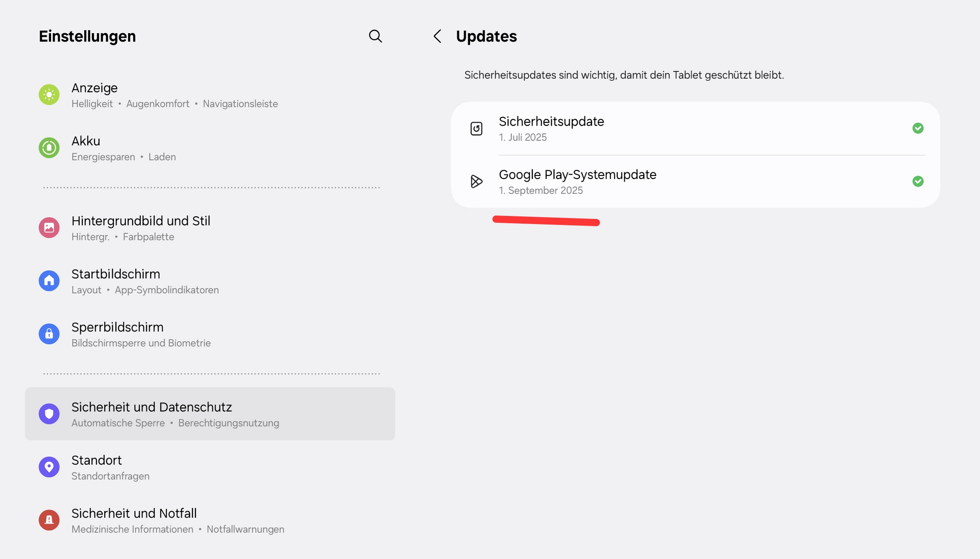Click the search magnifier icon
The height and width of the screenshot is (559, 980).
click(375, 36)
